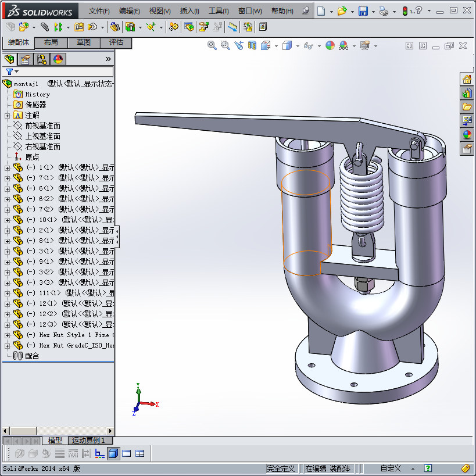The height and width of the screenshot is (476, 476).
Task: Click the 运动算例1 motion study tab
Action: tap(87, 441)
